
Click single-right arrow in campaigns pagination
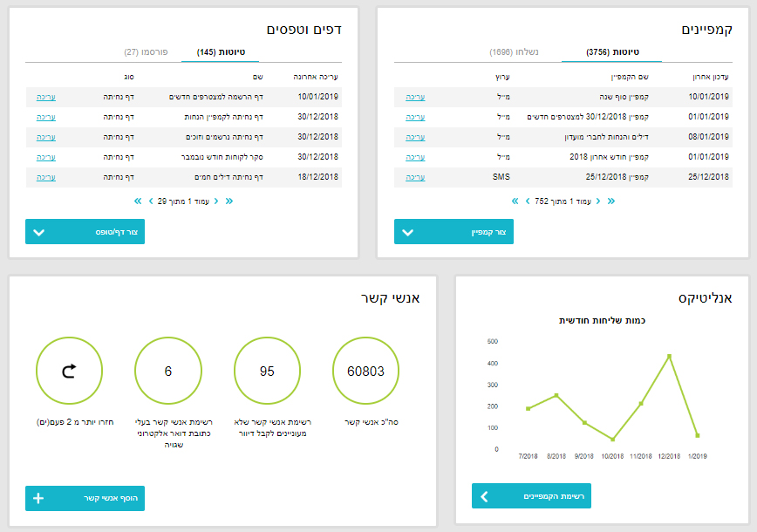tap(597, 201)
